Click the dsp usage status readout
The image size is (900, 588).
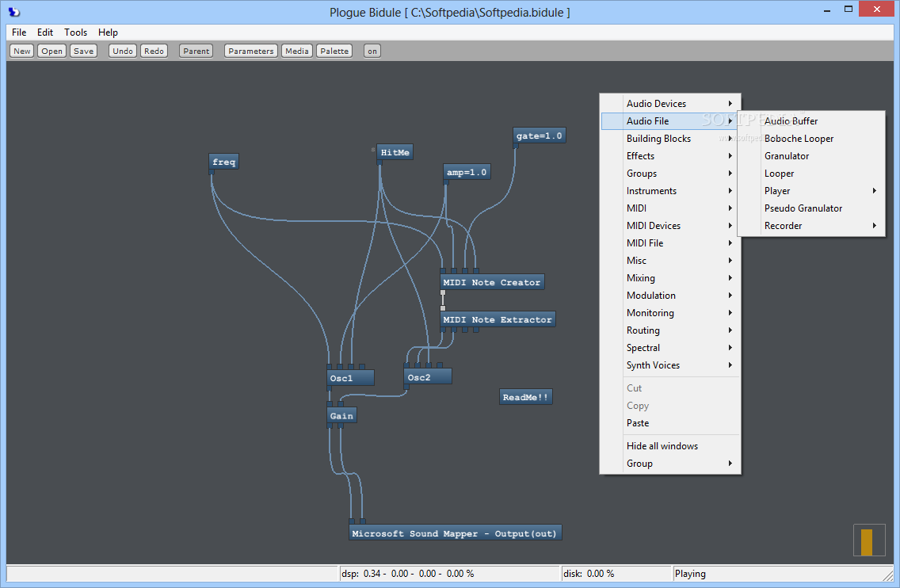tap(449, 574)
